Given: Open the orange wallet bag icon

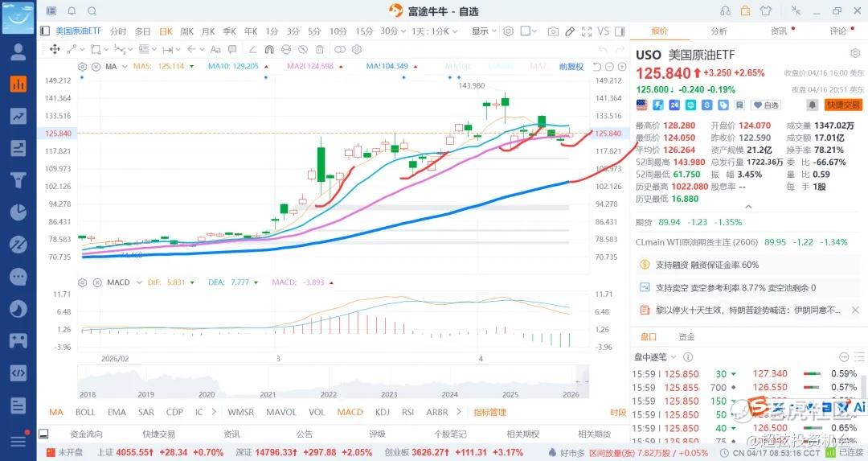Looking at the screenshot, I should click(746, 10).
